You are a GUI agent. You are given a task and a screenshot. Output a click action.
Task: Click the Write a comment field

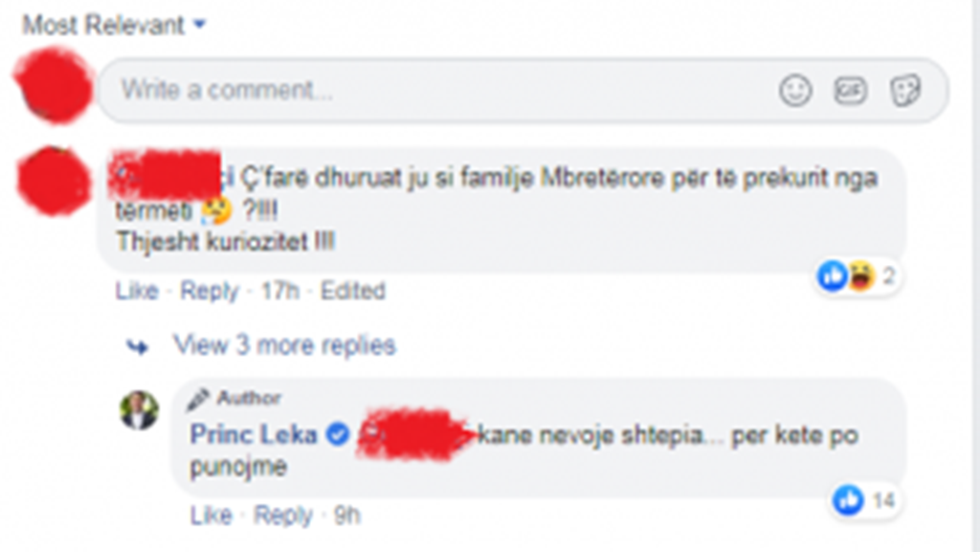[431, 91]
